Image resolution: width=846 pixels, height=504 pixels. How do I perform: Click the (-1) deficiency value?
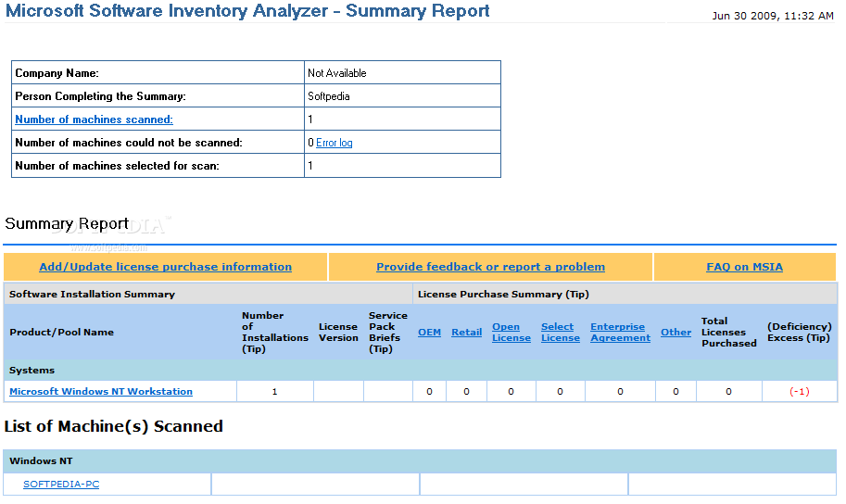[x=799, y=391]
